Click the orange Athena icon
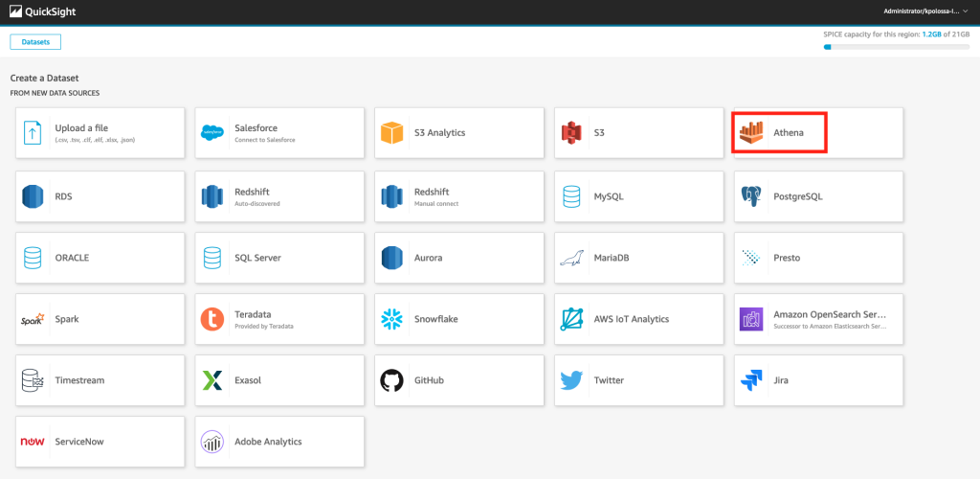 coord(751,132)
